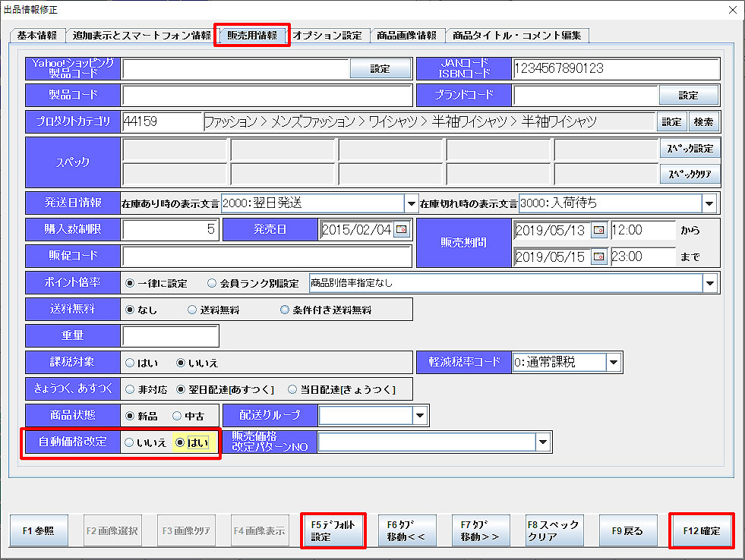The width and height of the screenshot is (745, 560).
Task: Set 自動価格改定 to いいえ
Action: 130,442
